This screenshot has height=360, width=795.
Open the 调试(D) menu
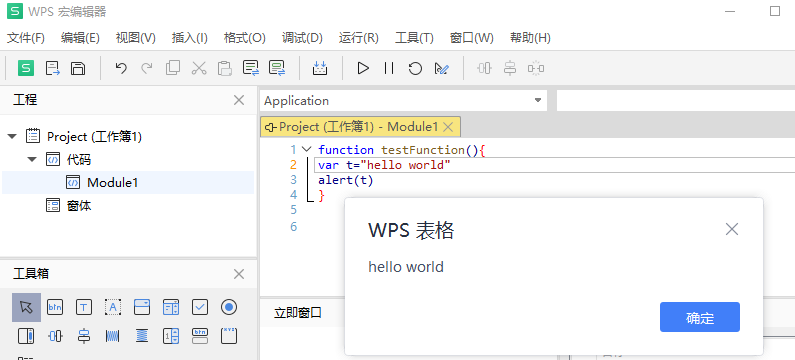coord(302,38)
